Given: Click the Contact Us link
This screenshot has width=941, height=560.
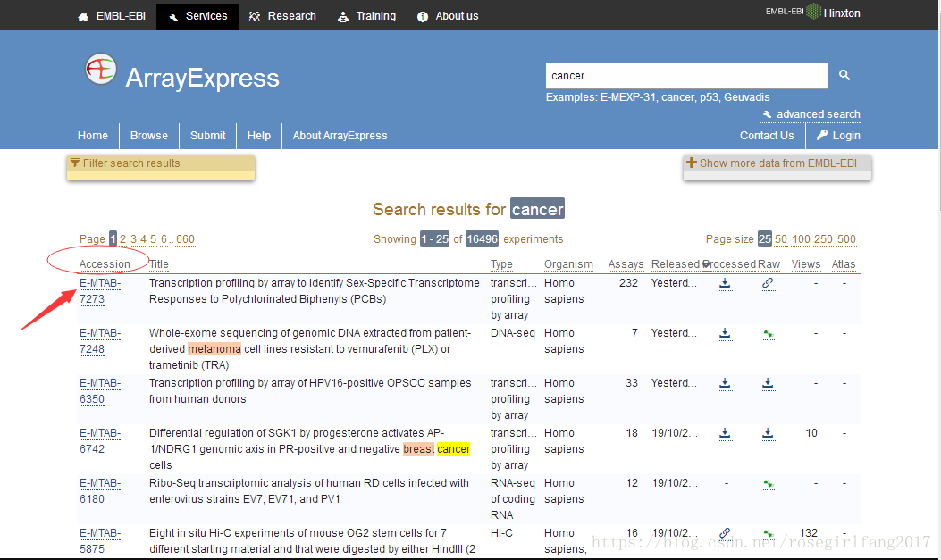Looking at the screenshot, I should (767, 136).
